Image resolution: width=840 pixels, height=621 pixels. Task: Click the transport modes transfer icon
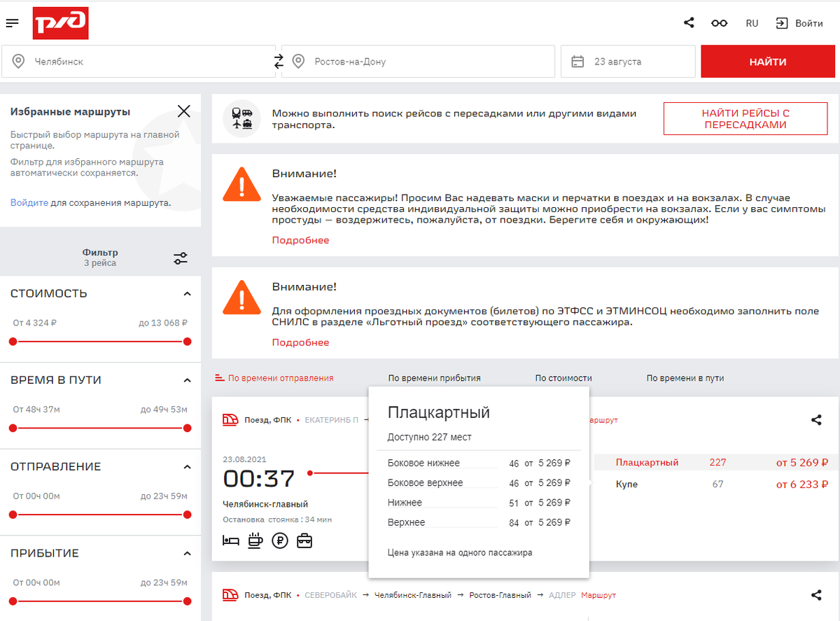(x=241, y=118)
